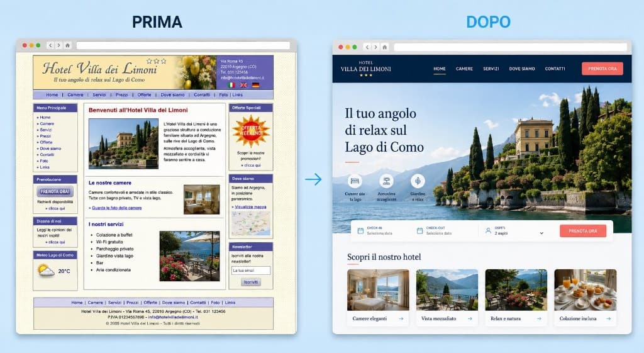Click the footer email info@hotelvilladeilimoni.it
644x353 pixels.
pos(173,317)
